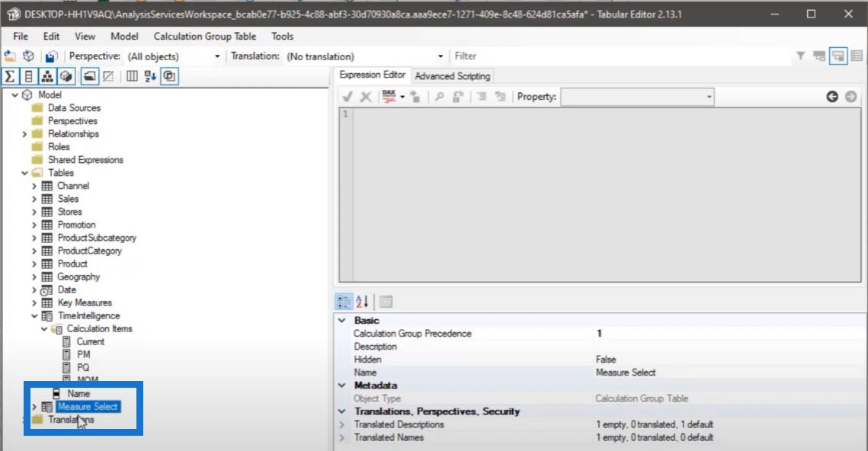
Task: Open the Calculation Group Table menu
Action: 205,37
